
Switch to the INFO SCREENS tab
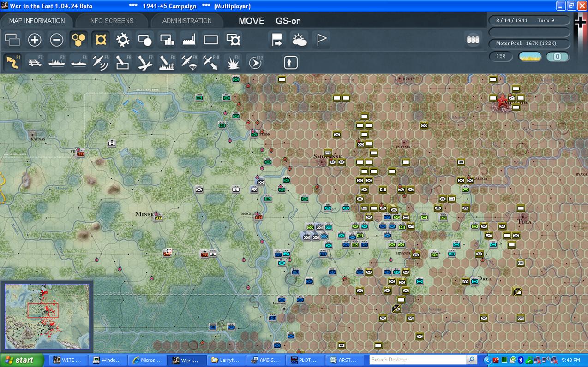(111, 21)
